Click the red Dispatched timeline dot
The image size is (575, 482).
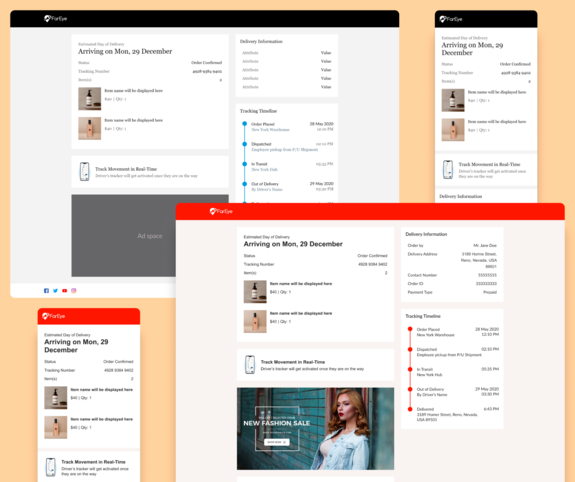410,349
